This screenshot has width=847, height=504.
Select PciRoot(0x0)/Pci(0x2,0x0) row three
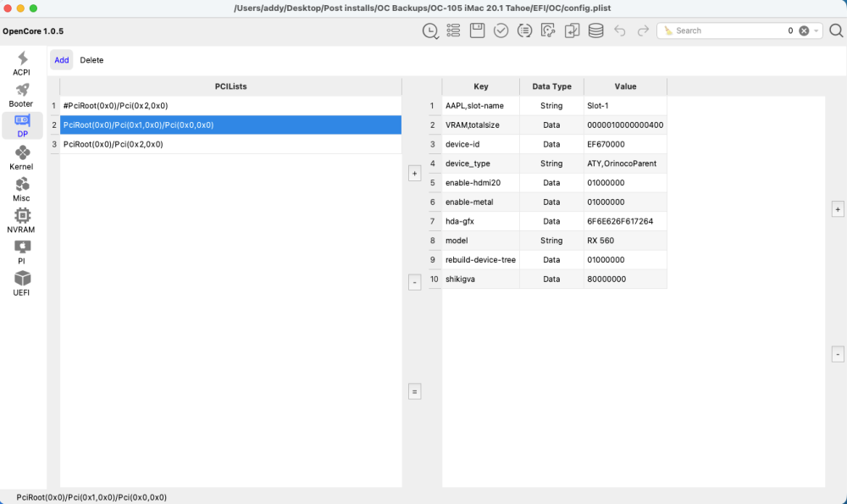(230, 144)
